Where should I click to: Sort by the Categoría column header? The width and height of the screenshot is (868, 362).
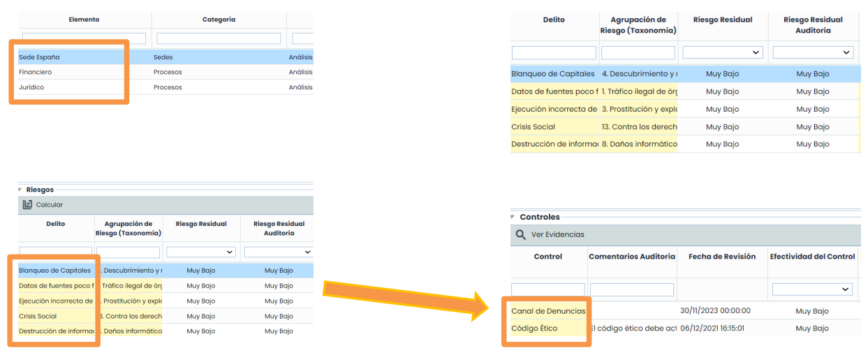click(x=219, y=20)
